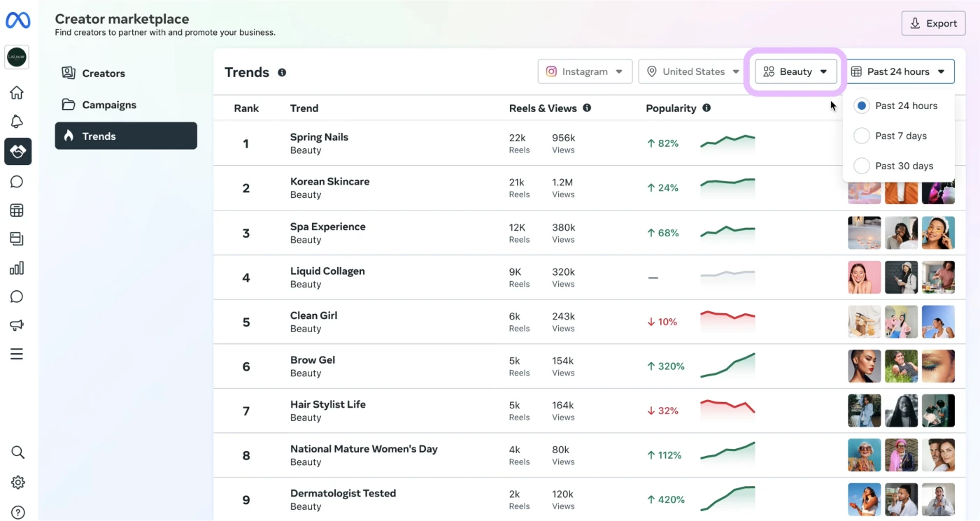Viewport: 980px width, 521px height.
Task: Click the download icon on Export
Action: tap(915, 23)
